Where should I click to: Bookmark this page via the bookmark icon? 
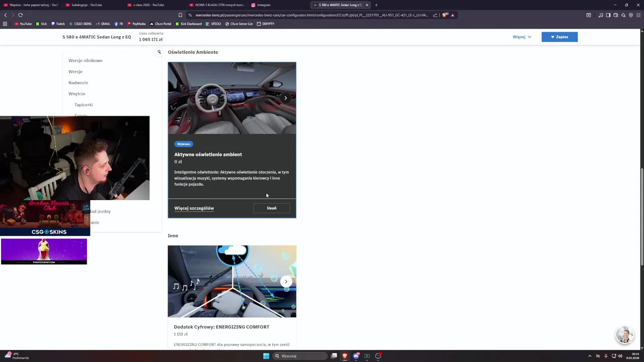click(180, 15)
